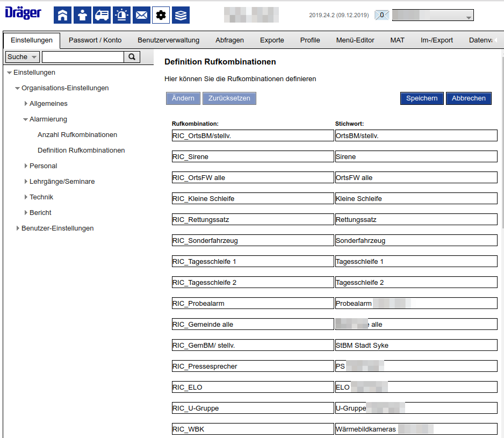Click the Speichern button
The width and height of the screenshot is (504, 438).
422,98
